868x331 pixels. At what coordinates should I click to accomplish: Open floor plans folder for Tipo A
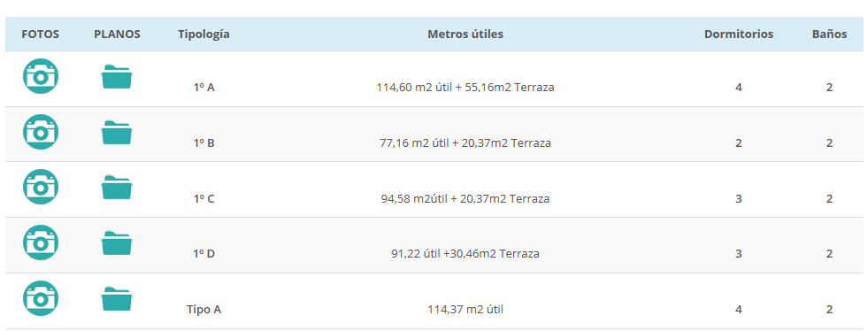(116, 299)
